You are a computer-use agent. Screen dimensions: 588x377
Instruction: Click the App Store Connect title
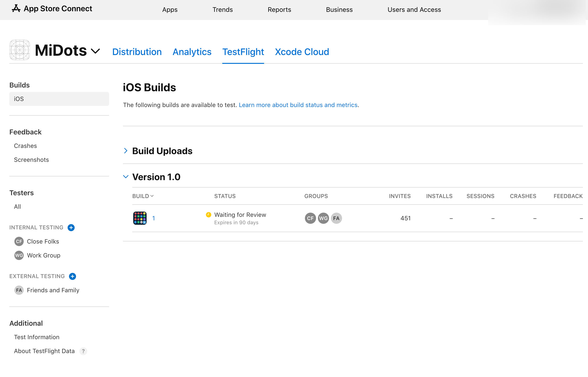58,9
